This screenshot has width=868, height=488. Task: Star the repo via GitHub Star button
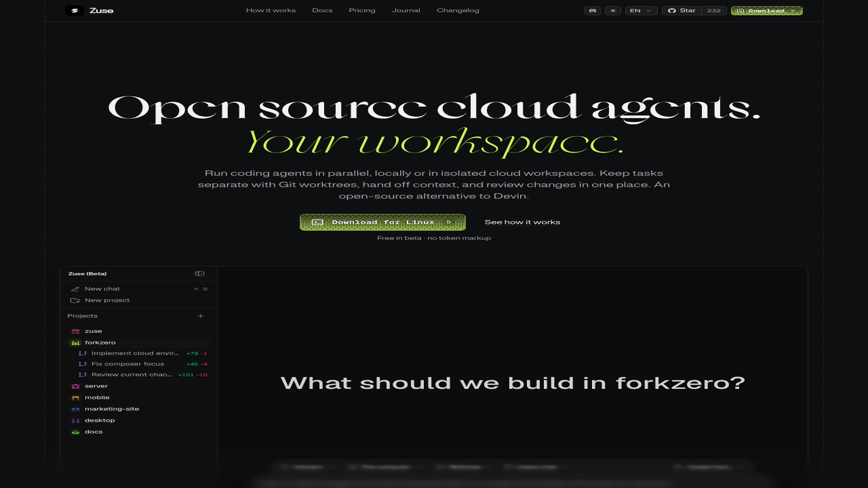tap(682, 11)
